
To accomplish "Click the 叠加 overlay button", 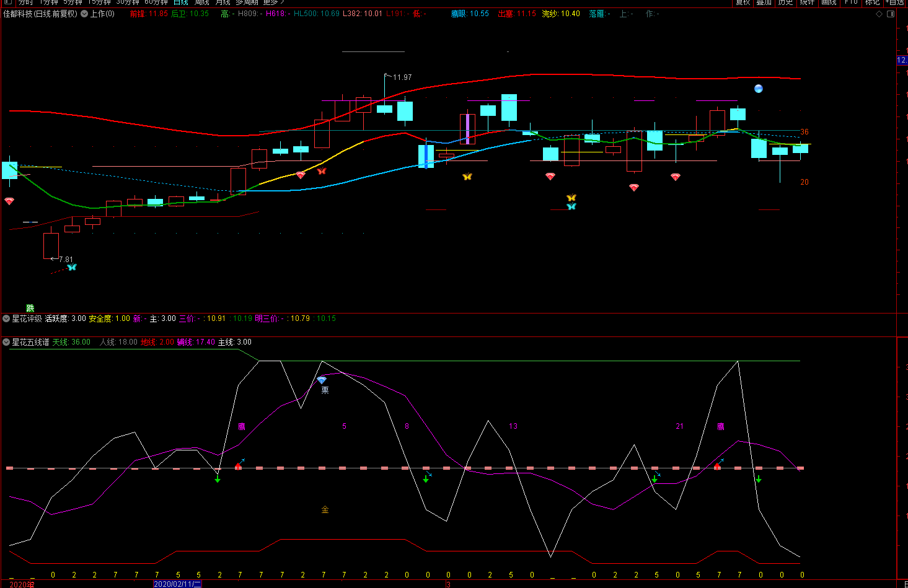I will [x=764, y=2].
